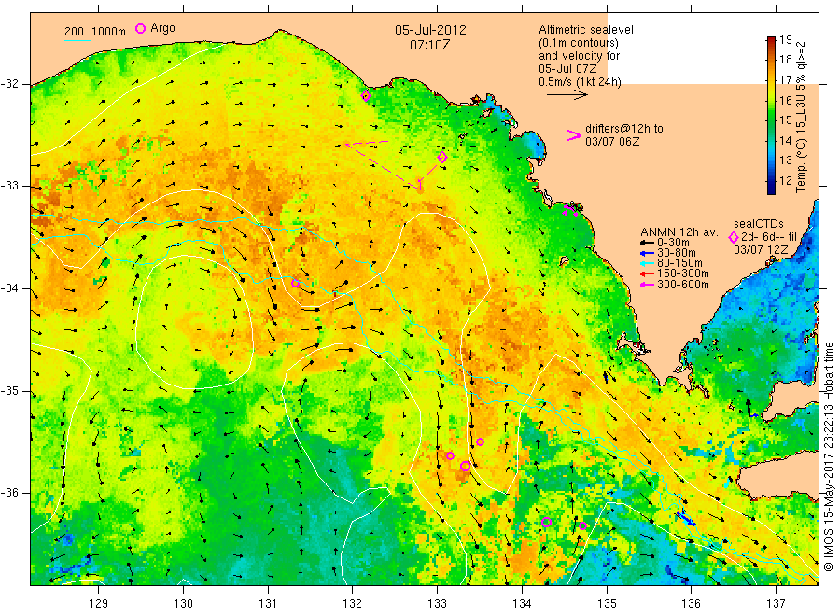Click the '03/07 12Z' sealCTD time text

tap(761, 249)
